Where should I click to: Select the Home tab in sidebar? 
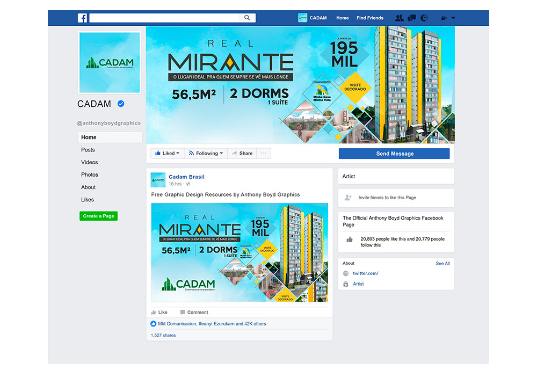(110, 137)
